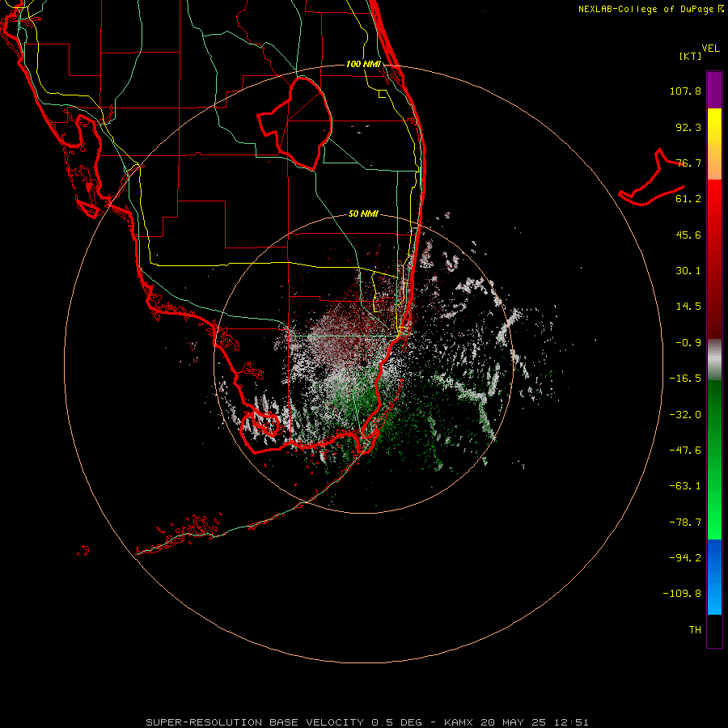
Task: Click the 30.1 velocity scale value
Action: pyautogui.click(x=688, y=271)
